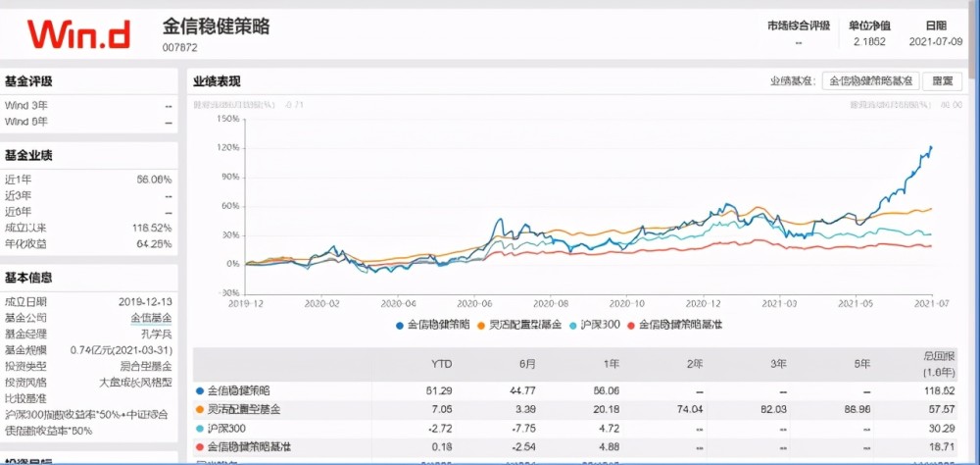Viewport: 980px width, 465px height.
Task: Toggle the orange 灵活配置型基金 legend dot
Action: [x=481, y=326]
